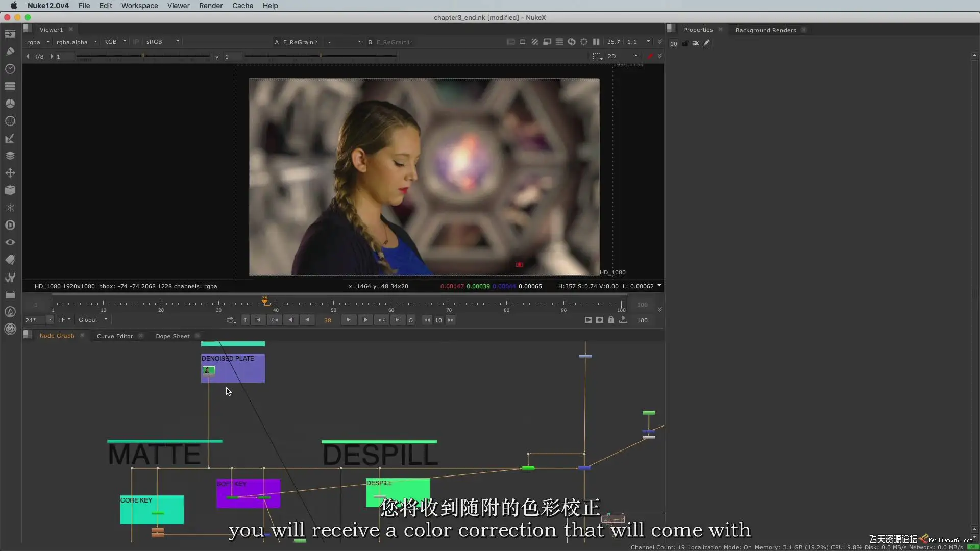980x551 pixels.
Task: Open the Render menu
Action: [211, 6]
